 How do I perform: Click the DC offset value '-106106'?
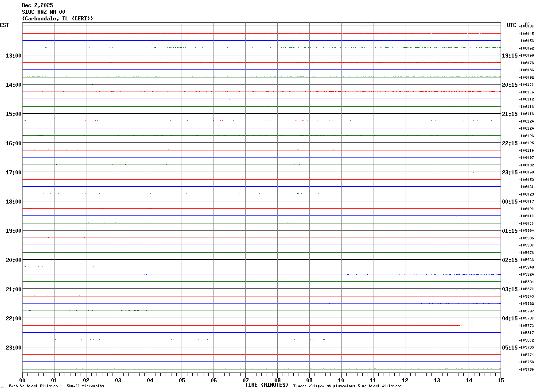point(526,92)
